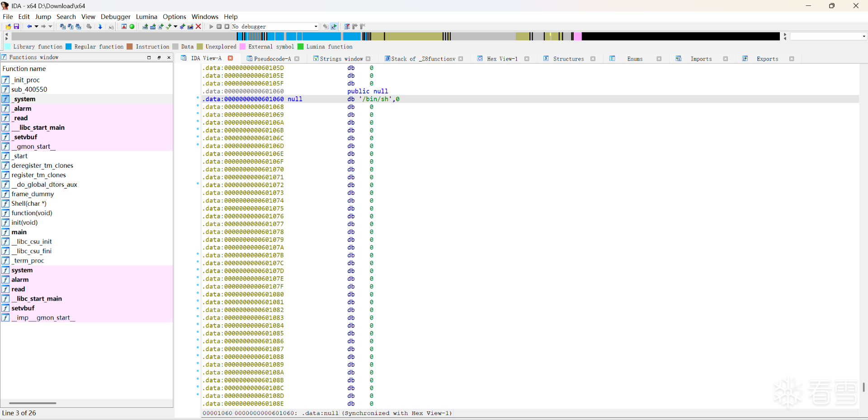The image size is (868, 420).
Task: Click the IDA application logo icon
Action: pos(5,6)
